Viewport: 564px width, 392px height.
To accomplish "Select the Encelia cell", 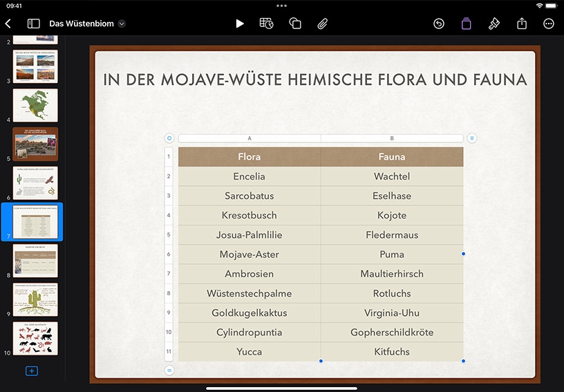I will click(250, 176).
